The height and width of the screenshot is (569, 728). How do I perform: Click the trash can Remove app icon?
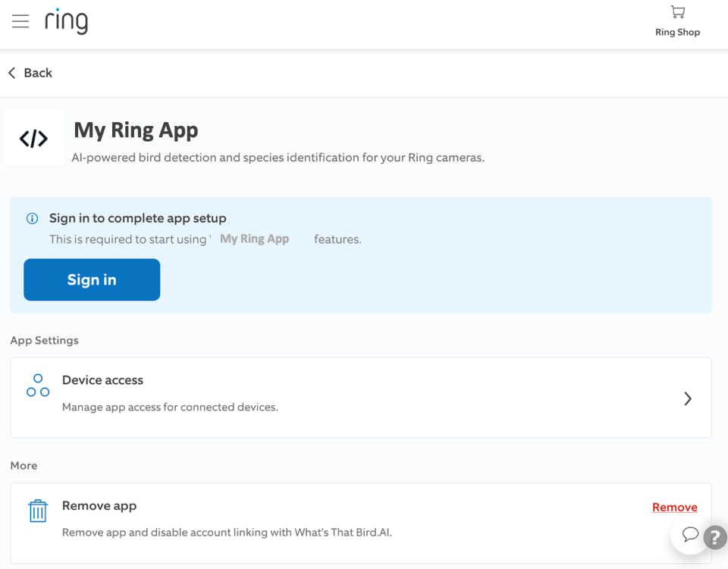click(38, 511)
